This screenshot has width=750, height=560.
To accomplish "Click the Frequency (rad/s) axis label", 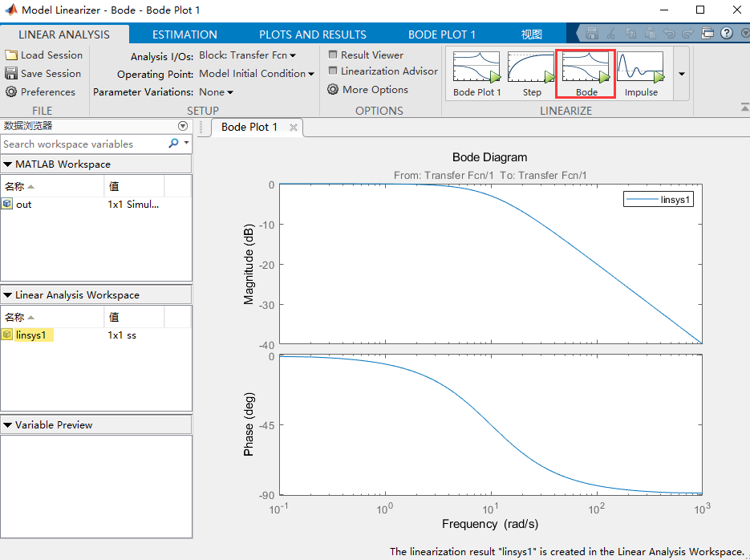I will click(x=490, y=524).
